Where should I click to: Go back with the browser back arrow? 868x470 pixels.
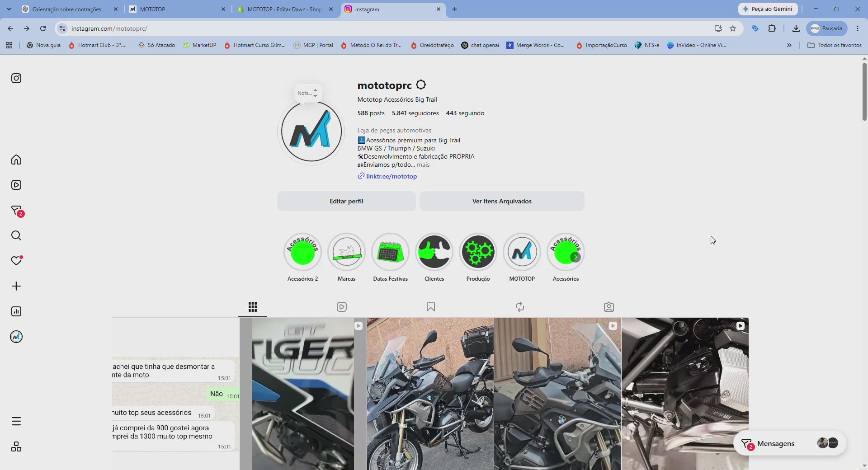coord(10,28)
